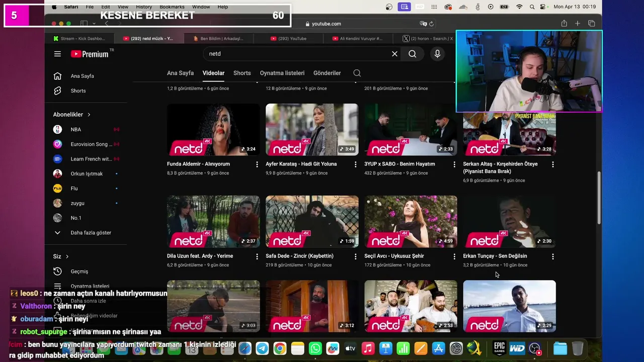Start voice search with the microphone
This screenshot has height=362, width=644.
coord(437,54)
